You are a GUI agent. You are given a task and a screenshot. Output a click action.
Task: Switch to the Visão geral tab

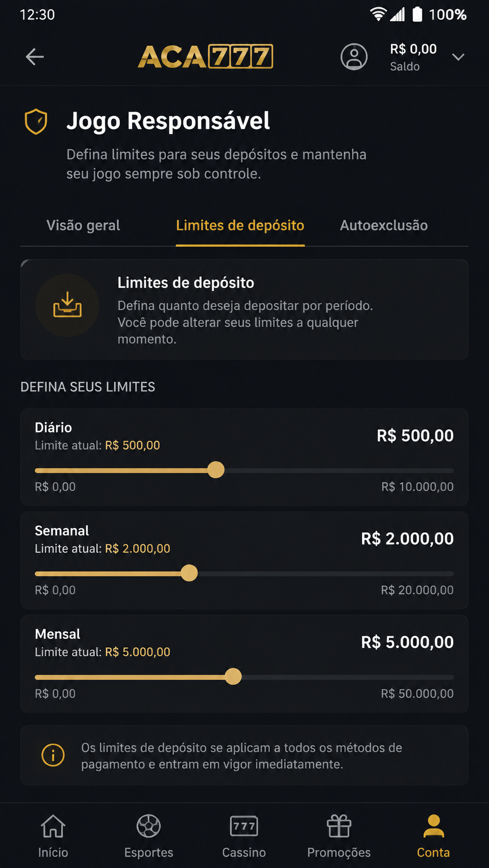click(x=83, y=225)
